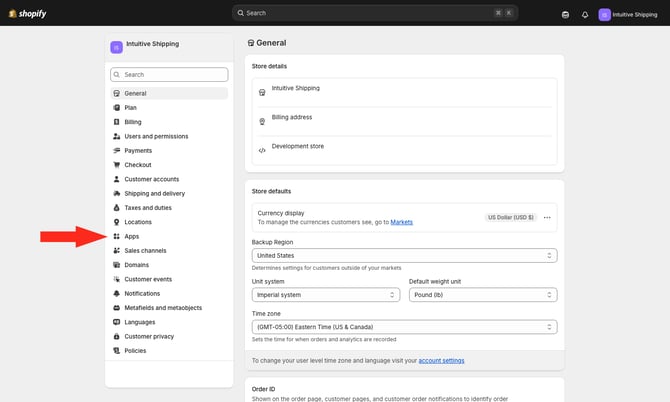Open Sales channels settings
This screenshot has width=670, height=402.
click(169, 251)
